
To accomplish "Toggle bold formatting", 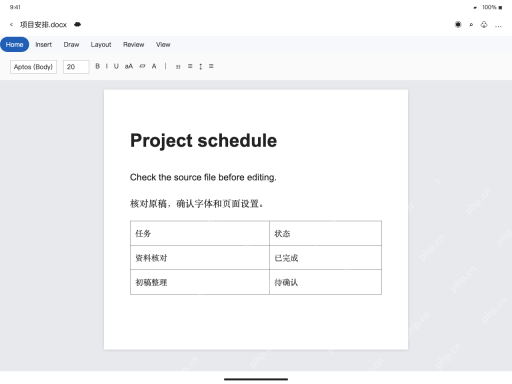I will (97, 66).
